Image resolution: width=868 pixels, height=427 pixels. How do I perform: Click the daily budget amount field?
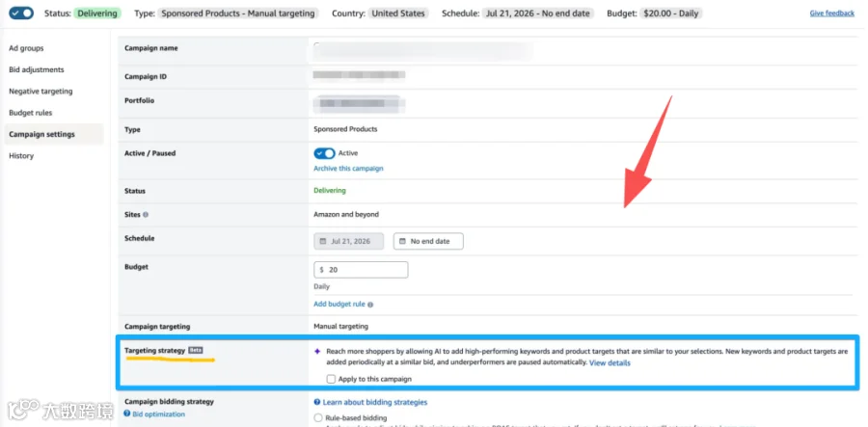point(361,270)
